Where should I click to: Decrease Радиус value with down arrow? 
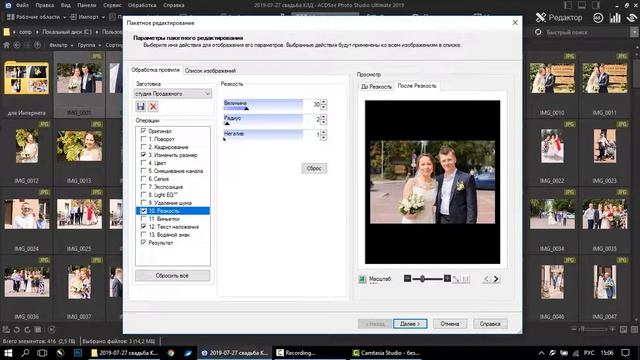pyautogui.click(x=324, y=122)
